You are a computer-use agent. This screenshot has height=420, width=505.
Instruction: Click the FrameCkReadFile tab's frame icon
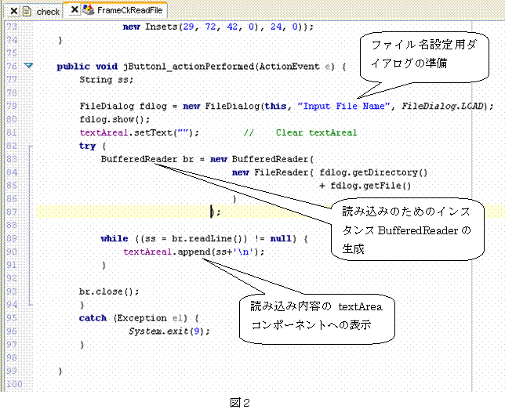(88, 10)
